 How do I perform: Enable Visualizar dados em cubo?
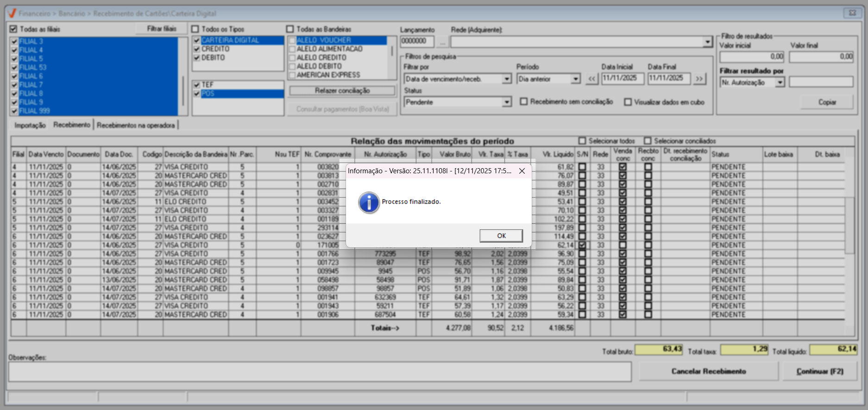click(628, 102)
